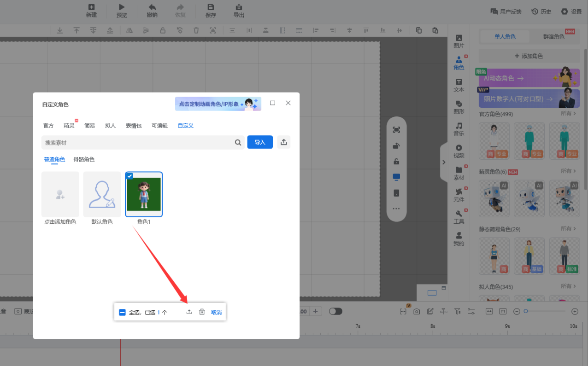This screenshot has width=588, height=366.
Task: Expand 官方角色 list via 所有 arrow
Action: tap(568, 113)
